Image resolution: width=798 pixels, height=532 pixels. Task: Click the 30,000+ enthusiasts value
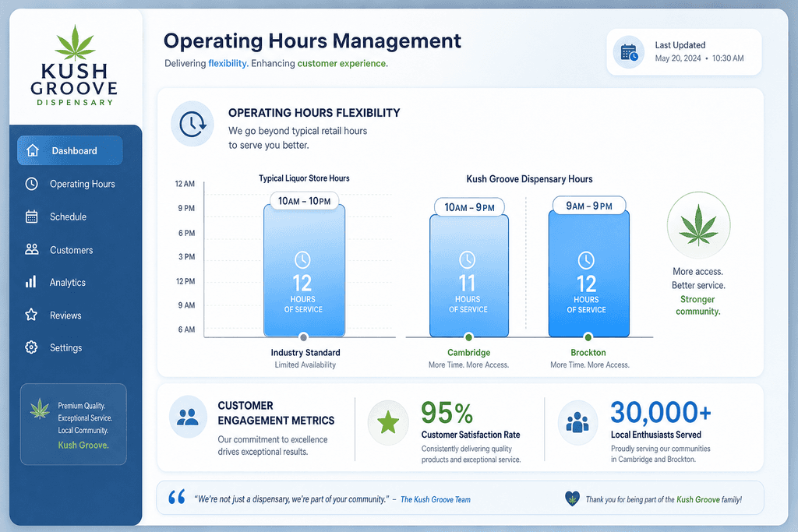(661, 412)
